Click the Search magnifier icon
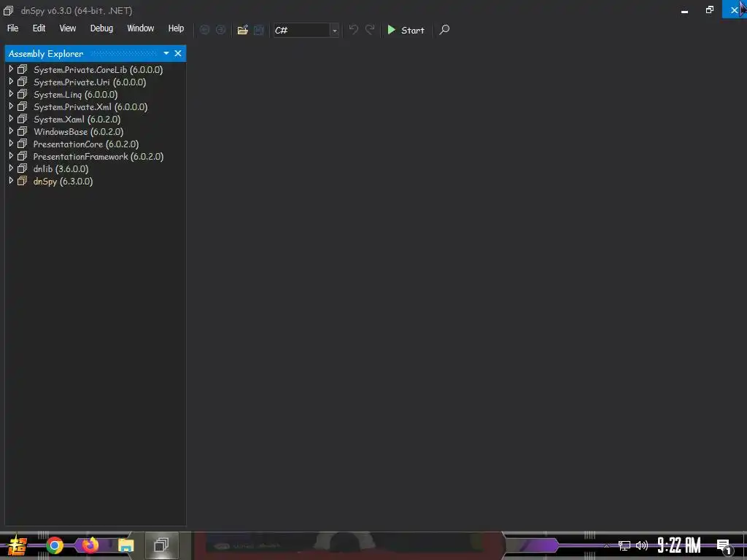This screenshot has width=747, height=560. tap(444, 30)
